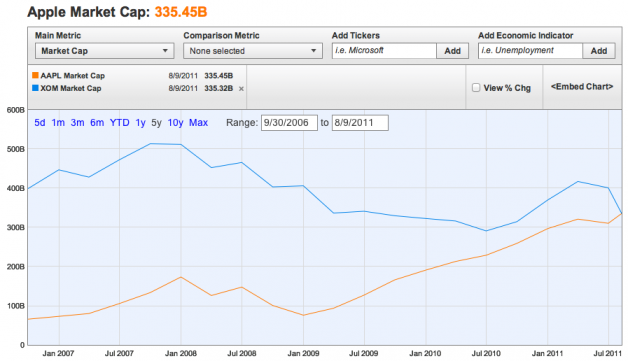The image size is (628, 361).
Task: Enable the View % Chg checkbox
Action: [x=476, y=87]
